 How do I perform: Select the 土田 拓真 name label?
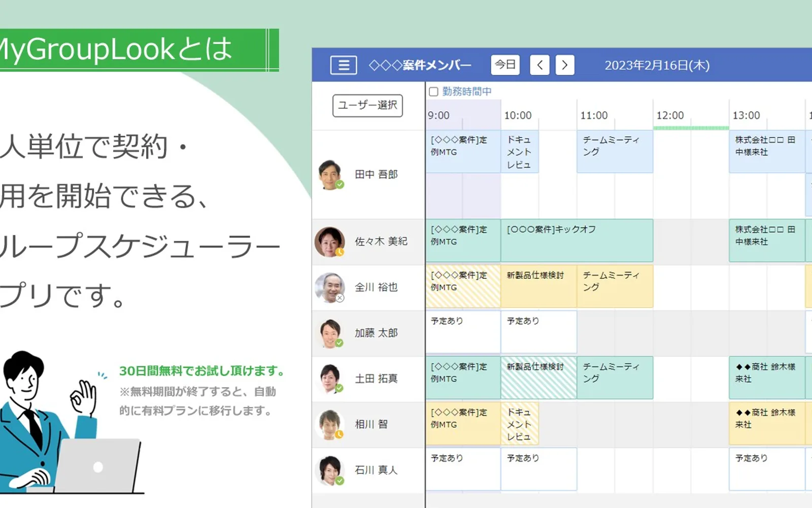click(x=376, y=378)
